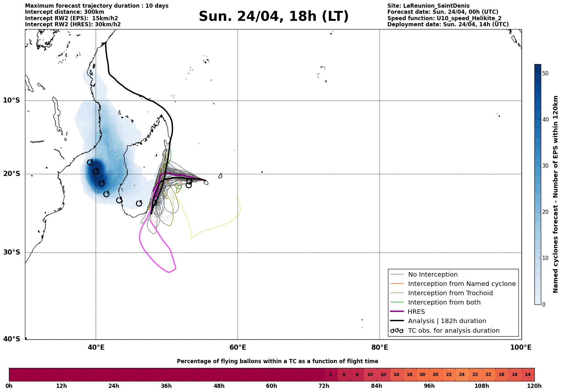Click the 72h flight time tick label
562x392 pixels.
[x=324, y=386]
